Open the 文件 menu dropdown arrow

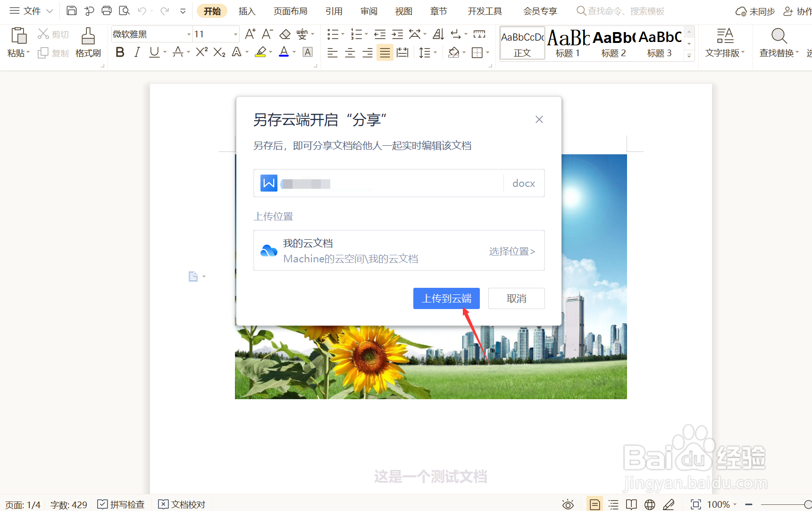click(50, 11)
